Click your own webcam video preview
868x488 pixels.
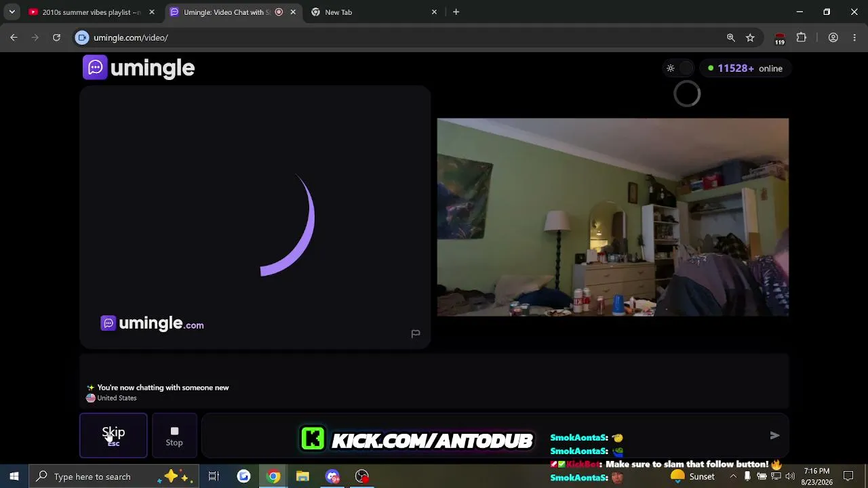[x=613, y=217]
